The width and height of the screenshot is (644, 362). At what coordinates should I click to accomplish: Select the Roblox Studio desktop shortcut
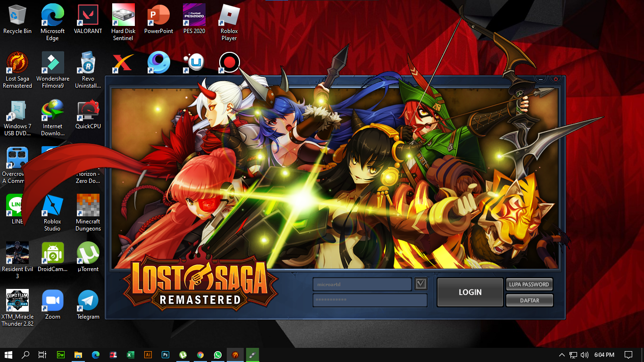click(52, 213)
